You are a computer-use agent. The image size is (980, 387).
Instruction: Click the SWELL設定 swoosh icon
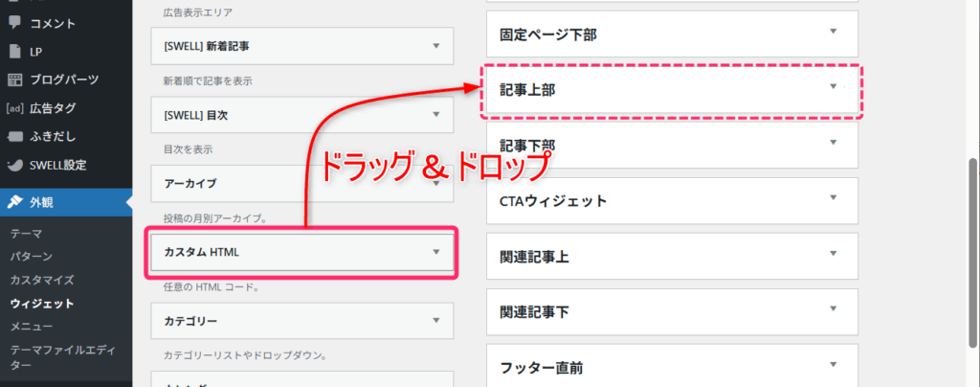coord(14,164)
